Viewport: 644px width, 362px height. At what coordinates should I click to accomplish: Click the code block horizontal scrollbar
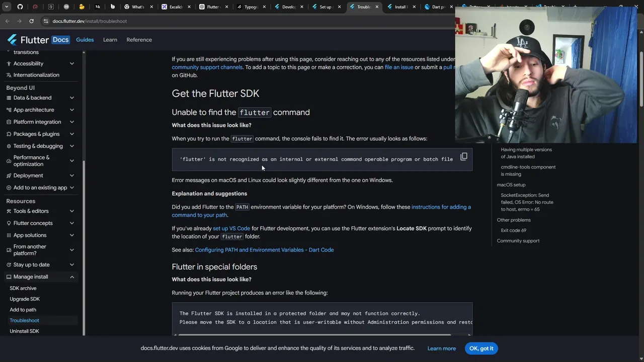tap(314, 335)
